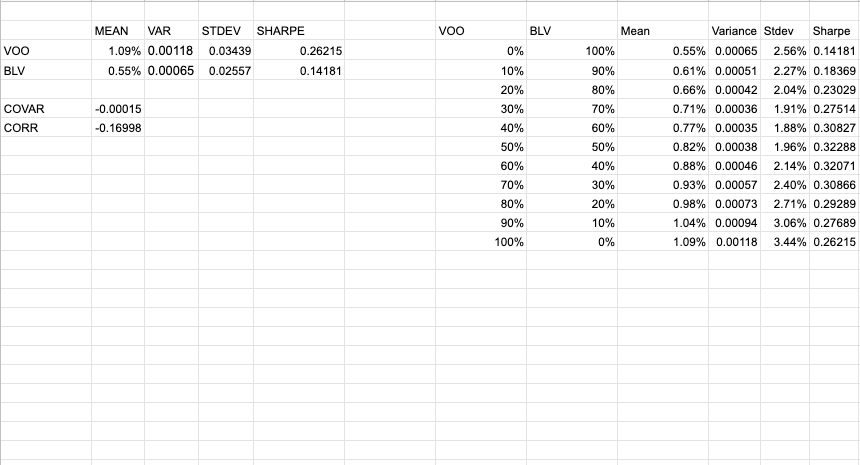Select the BLV row label cell

click(15, 71)
